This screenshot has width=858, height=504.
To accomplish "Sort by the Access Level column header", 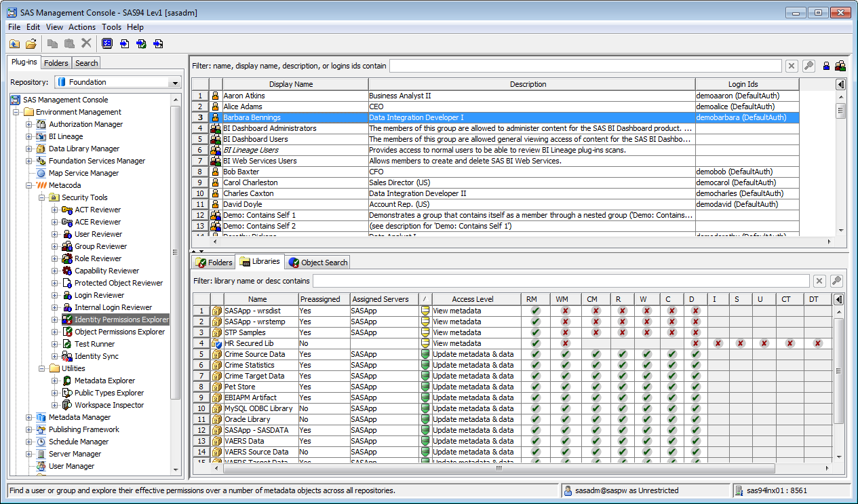I will [x=475, y=299].
